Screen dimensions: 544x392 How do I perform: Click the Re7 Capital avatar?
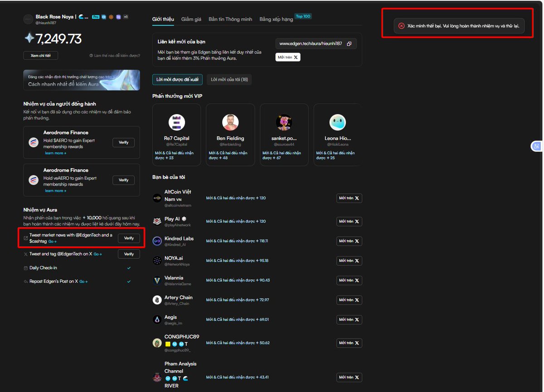177,122
